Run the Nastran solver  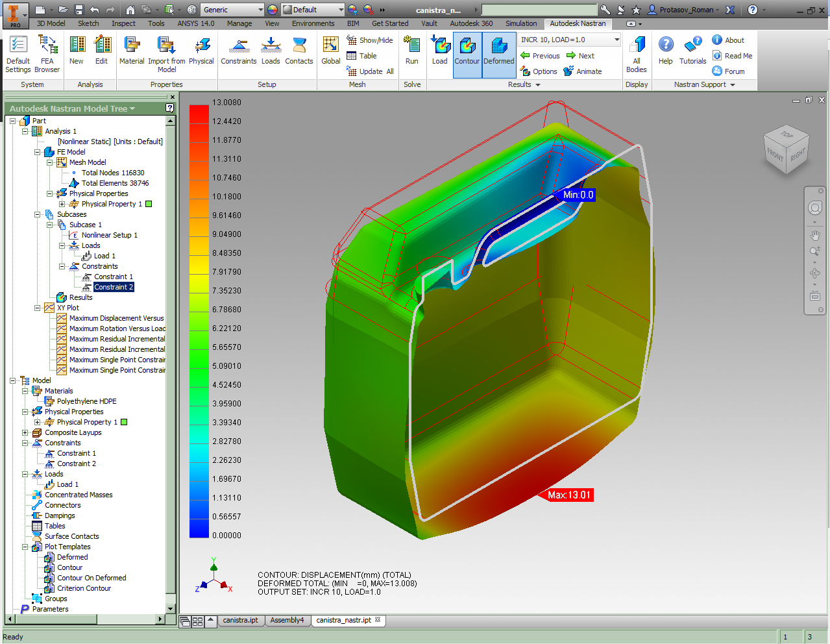click(412, 51)
